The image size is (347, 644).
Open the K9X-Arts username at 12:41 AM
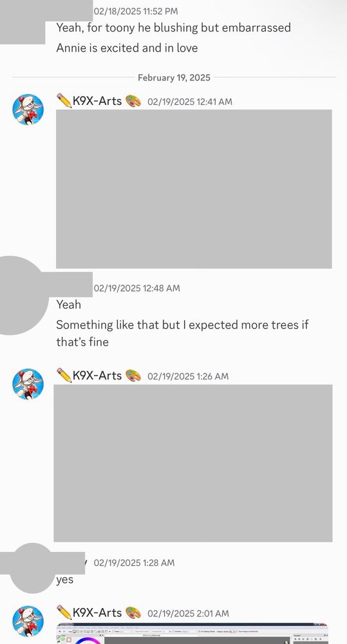(97, 100)
